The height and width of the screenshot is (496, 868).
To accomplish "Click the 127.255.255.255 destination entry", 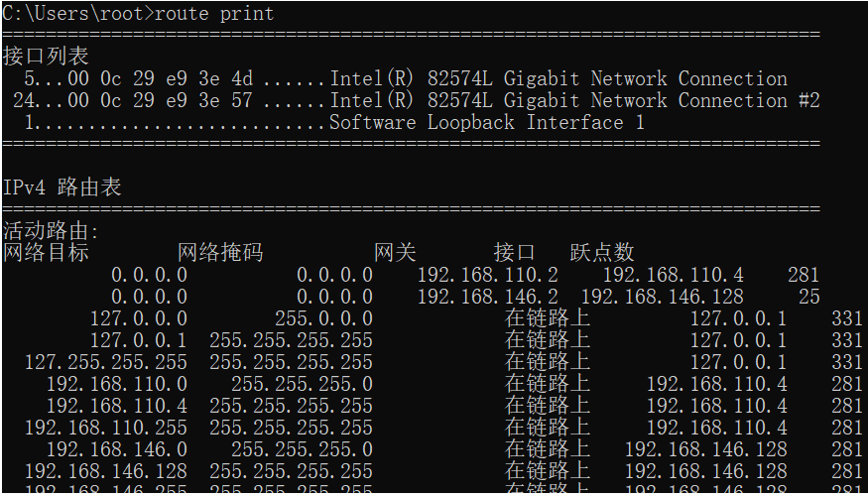I will coord(106,362).
